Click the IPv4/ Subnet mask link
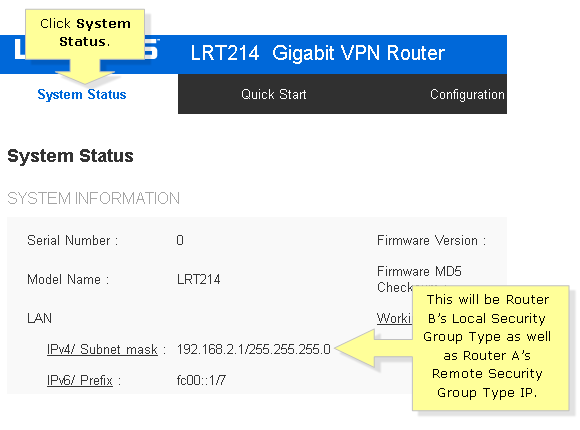The width and height of the screenshot is (580, 430). pos(102,349)
